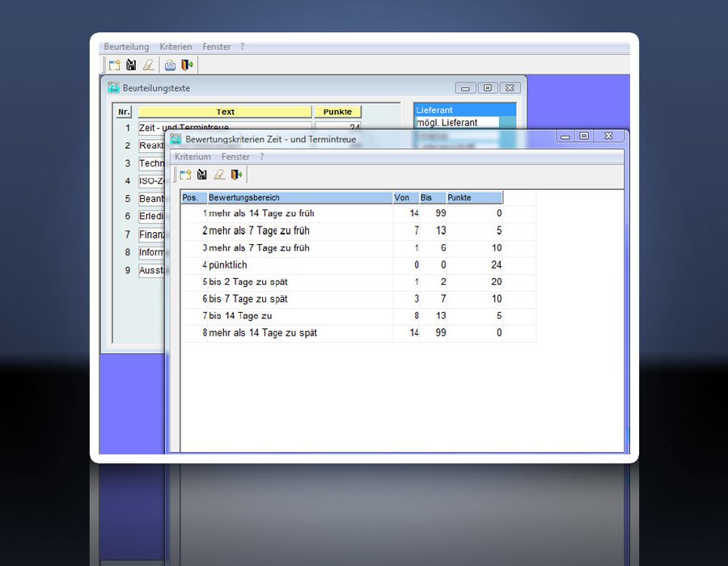The height and width of the screenshot is (566, 728).
Task: Click Punkte field showing 24 in row 1
Action: (337, 126)
